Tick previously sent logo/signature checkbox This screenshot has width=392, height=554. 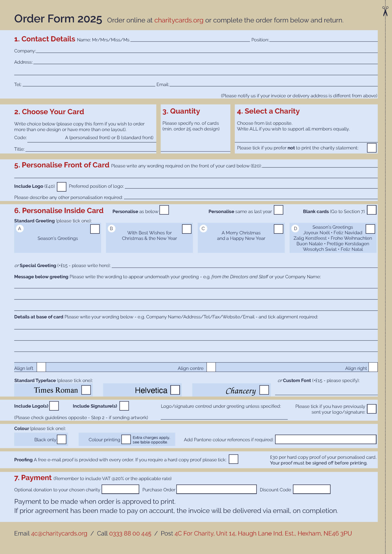372,409
